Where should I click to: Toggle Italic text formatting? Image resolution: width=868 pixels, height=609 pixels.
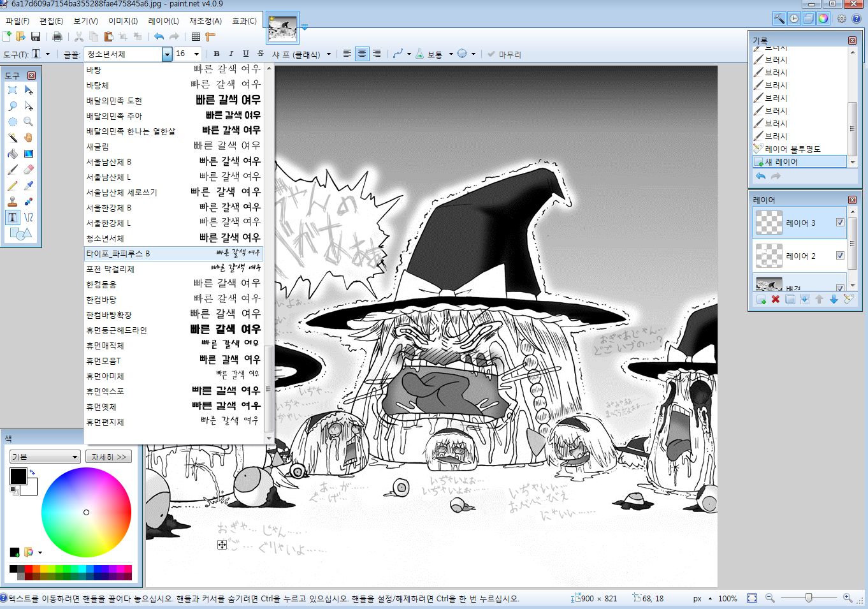(231, 54)
